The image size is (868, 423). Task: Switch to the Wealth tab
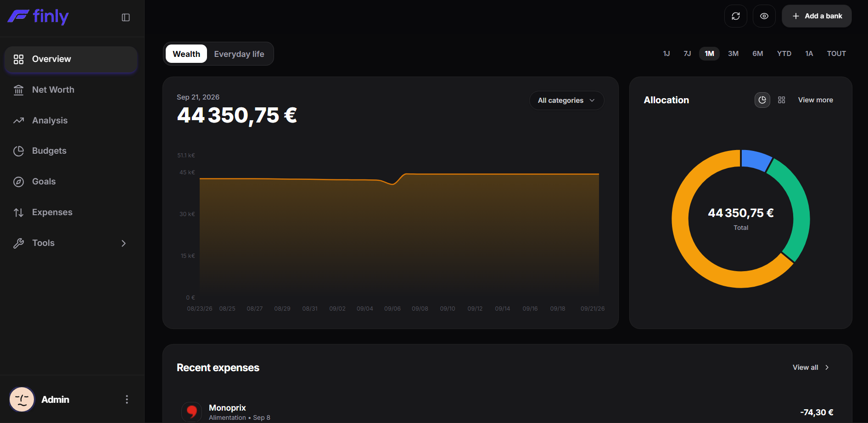186,54
